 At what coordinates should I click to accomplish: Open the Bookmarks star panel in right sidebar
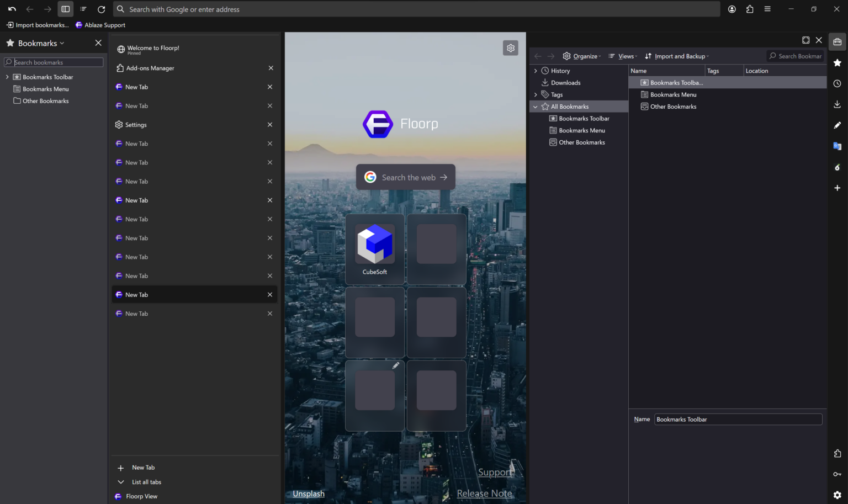pyautogui.click(x=837, y=62)
